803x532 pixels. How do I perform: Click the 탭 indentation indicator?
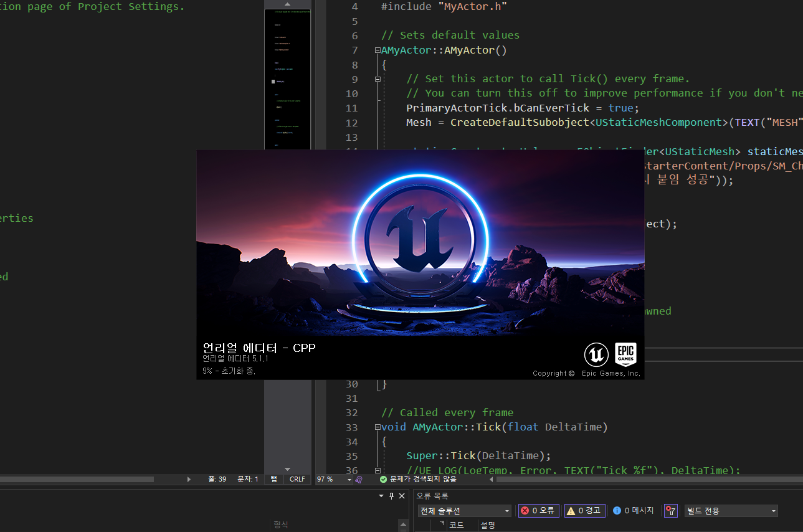tap(274, 480)
